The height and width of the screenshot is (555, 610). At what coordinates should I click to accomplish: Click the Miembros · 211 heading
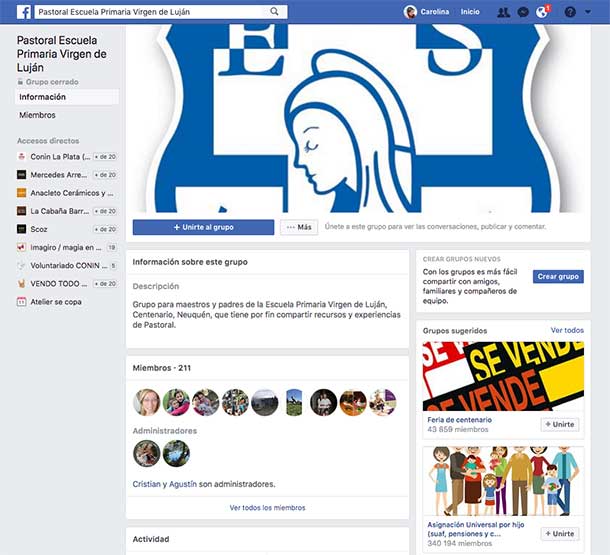tap(162, 368)
